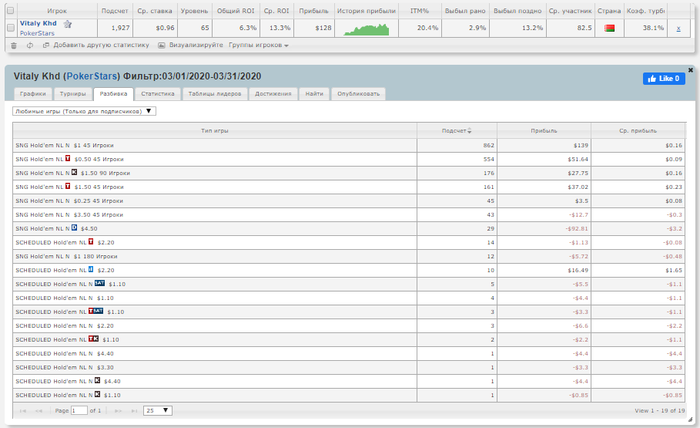Screen dimensions: 700x428
Task: Tick the checkbox for the Vitaly Khd row
Action: coord(11,28)
